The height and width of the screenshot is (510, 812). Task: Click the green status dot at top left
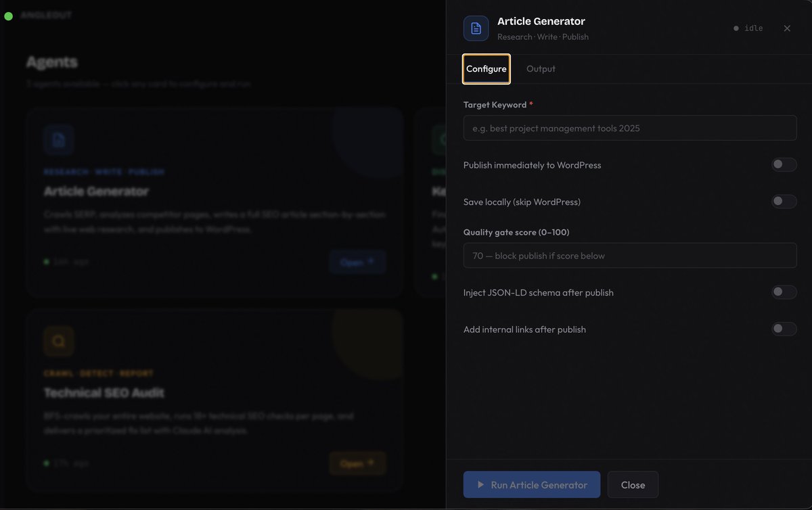9,15
